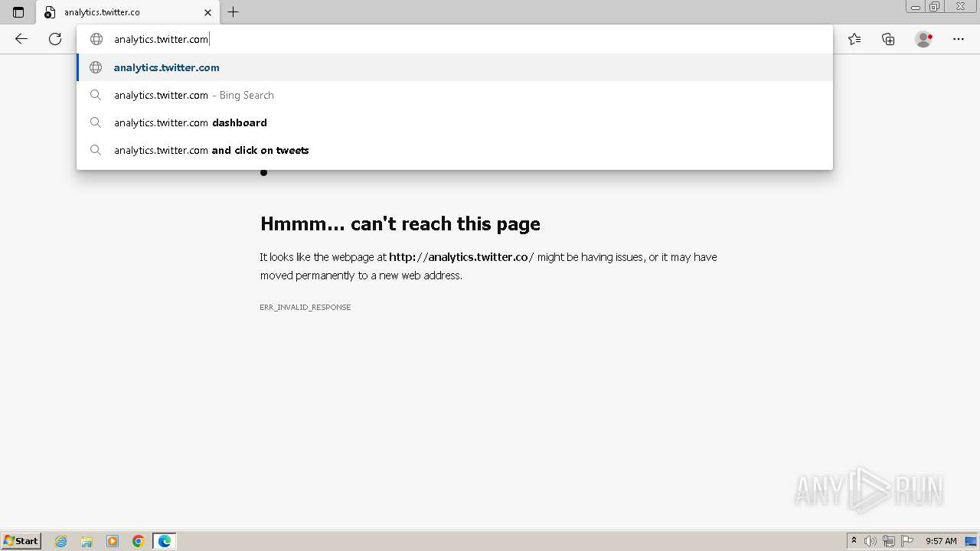
Task: Open the media player taskbar icon
Action: [x=113, y=541]
